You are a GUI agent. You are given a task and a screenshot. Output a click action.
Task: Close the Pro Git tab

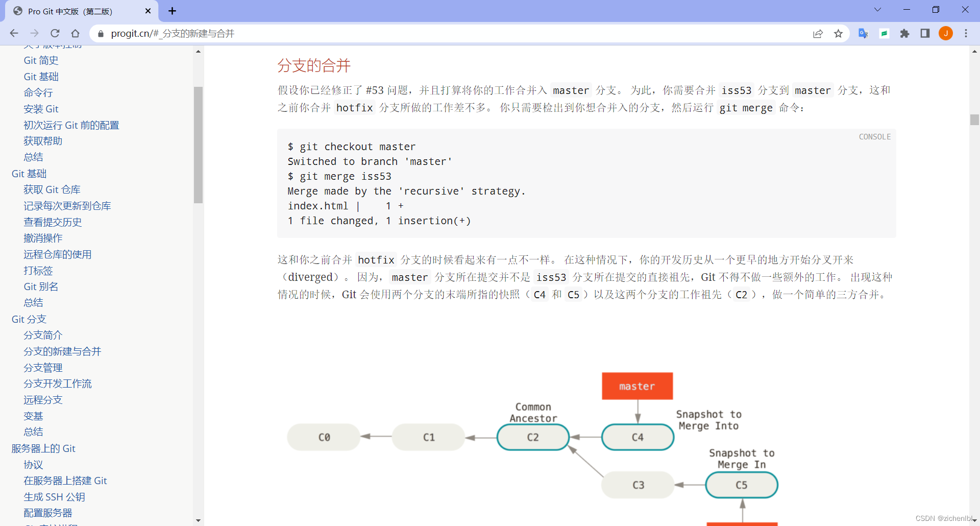click(x=148, y=11)
